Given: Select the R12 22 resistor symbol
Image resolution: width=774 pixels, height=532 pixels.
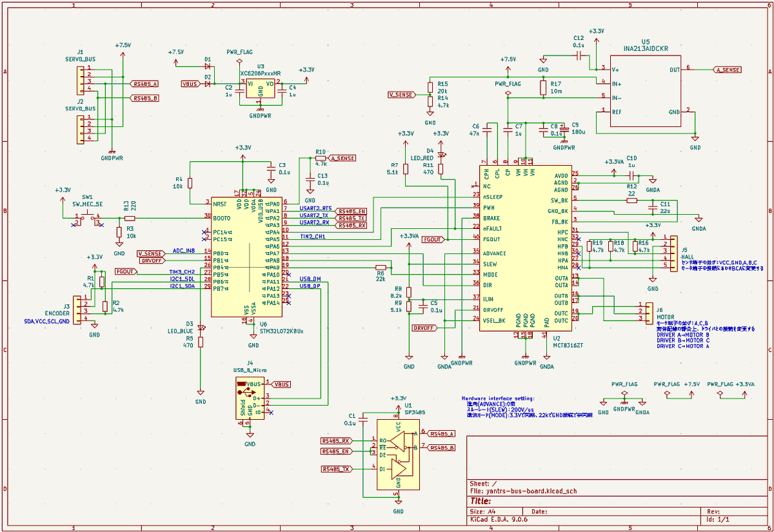Looking at the screenshot, I should coord(631,201).
